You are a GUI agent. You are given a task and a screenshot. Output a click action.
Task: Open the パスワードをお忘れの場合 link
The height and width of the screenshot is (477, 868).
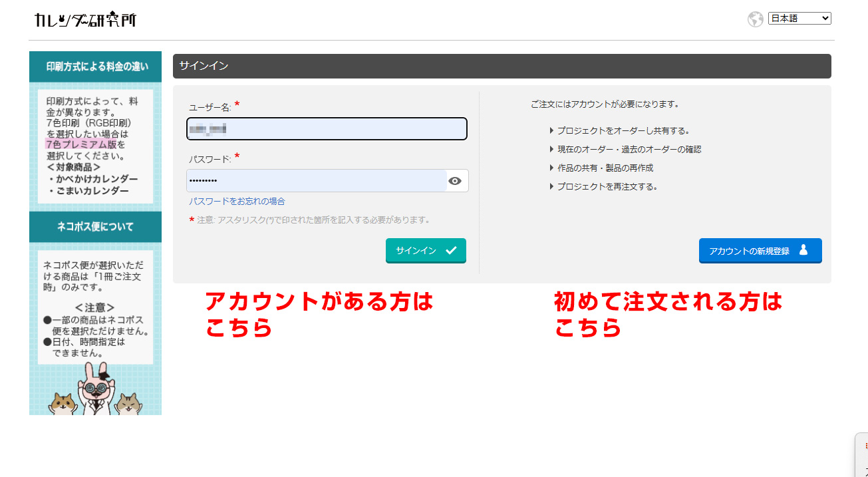coord(237,201)
